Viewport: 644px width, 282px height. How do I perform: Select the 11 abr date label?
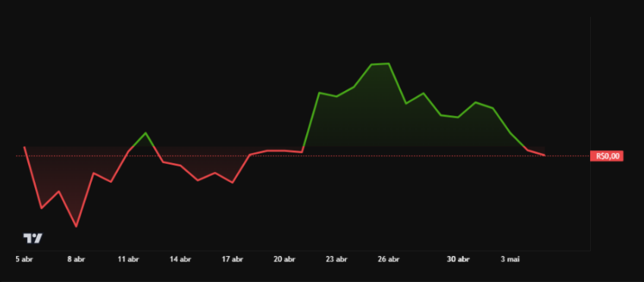128,259
